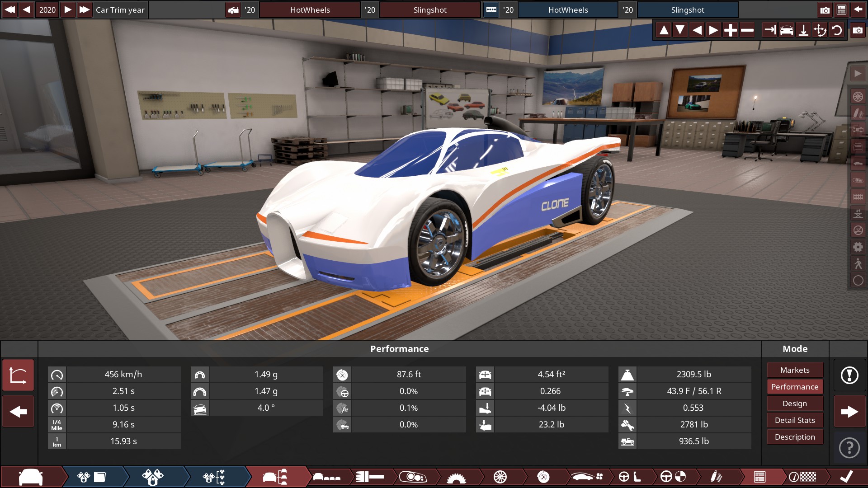
Task: Click the exclamation warnings button
Action: click(x=849, y=375)
